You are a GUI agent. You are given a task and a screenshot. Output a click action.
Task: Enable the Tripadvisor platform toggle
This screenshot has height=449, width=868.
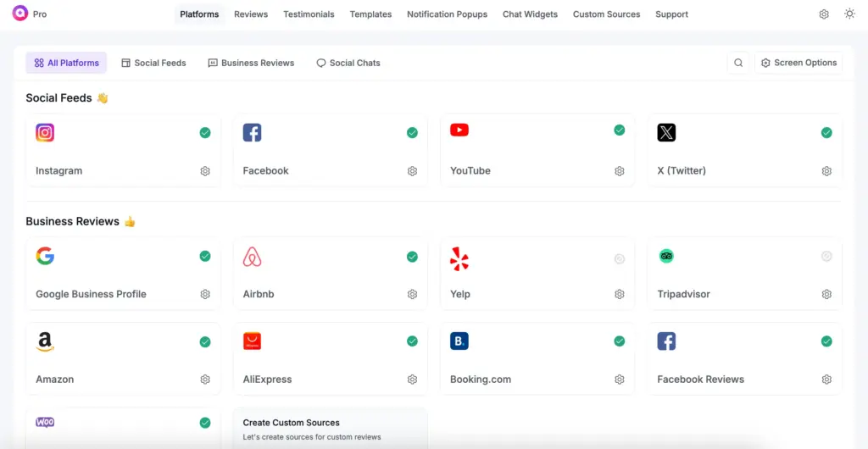[826, 256]
